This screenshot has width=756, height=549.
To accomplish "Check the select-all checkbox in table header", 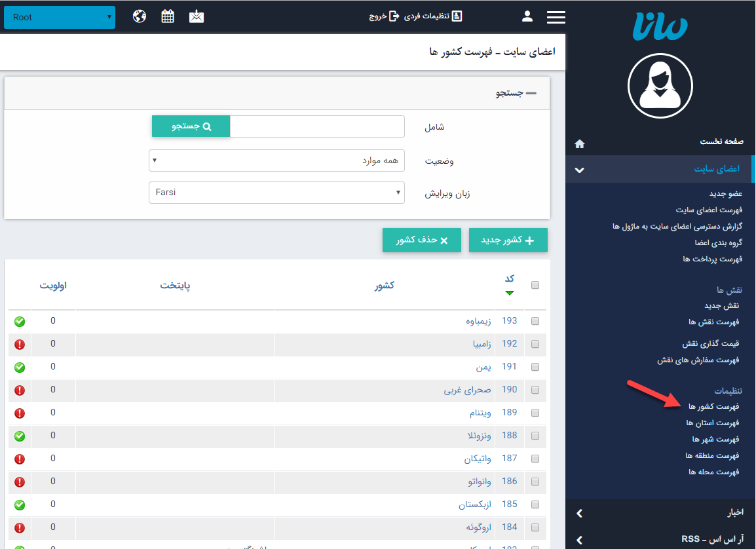I will [535, 285].
